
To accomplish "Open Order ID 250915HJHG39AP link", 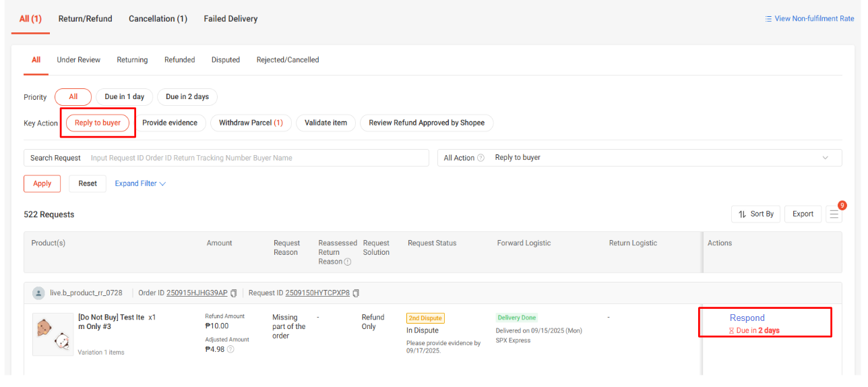I will [197, 293].
